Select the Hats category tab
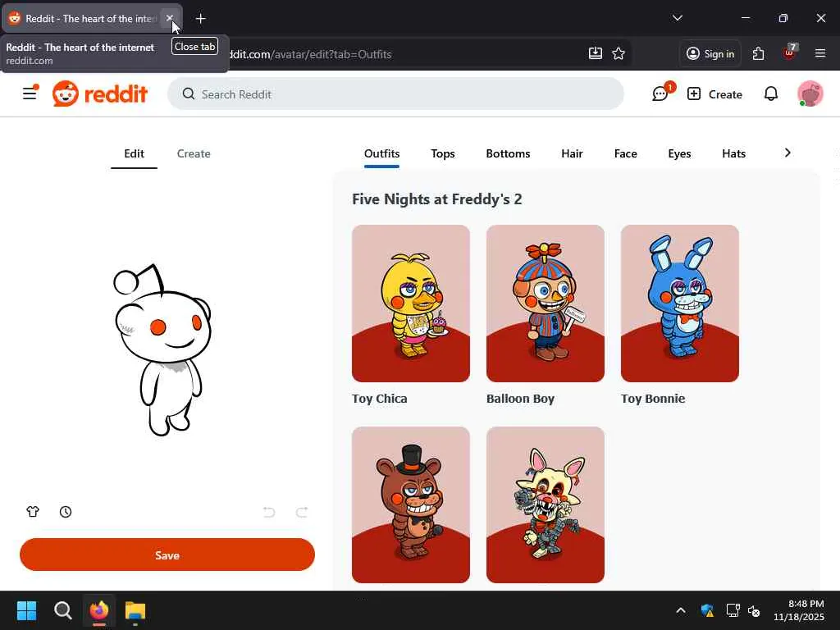 (733, 153)
